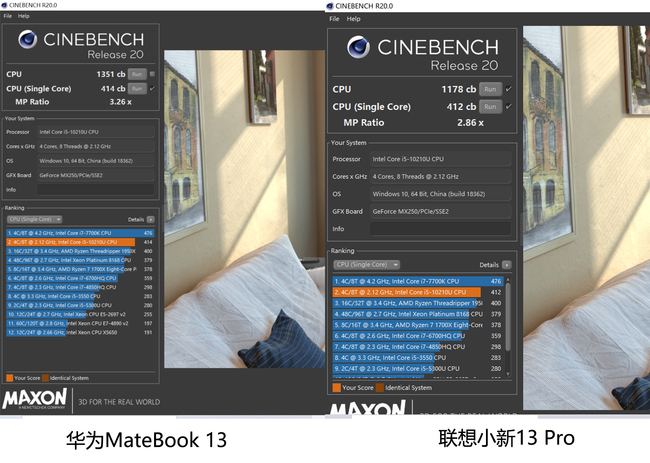
Task: Click scrollbar up arrow in right ranking list
Action: tap(508, 280)
